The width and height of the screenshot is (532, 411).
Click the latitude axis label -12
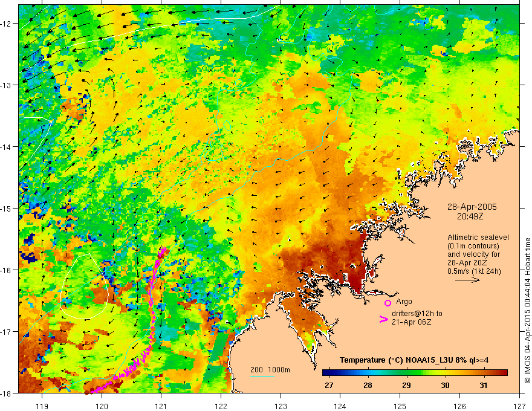click(6, 24)
